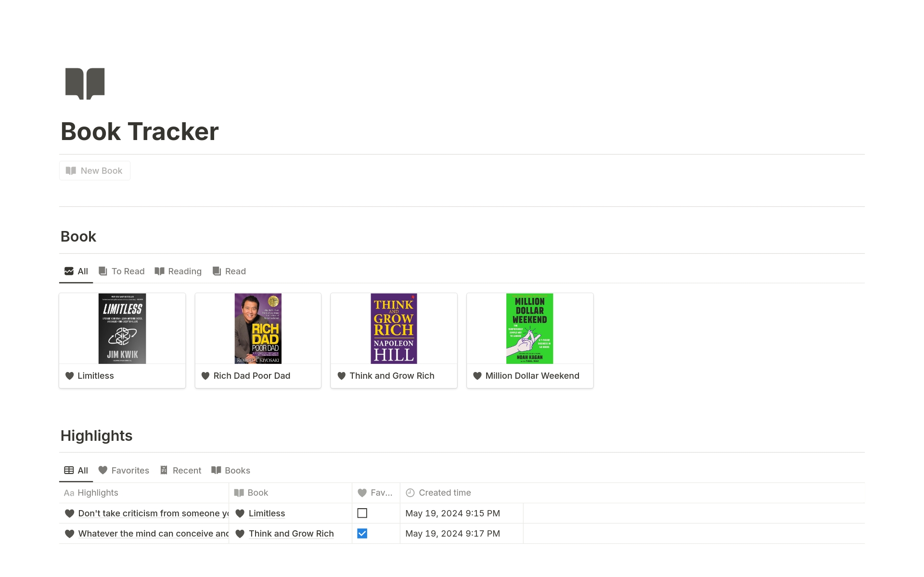Switch to the To Read tab
This screenshot has height=577, width=924.
[122, 271]
